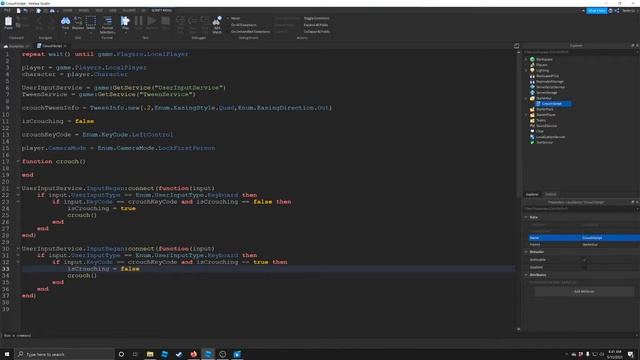Click the Toggle Comment action
Image resolution: width=640 pixels, height=360 pixels.
(x=316, y=18)
